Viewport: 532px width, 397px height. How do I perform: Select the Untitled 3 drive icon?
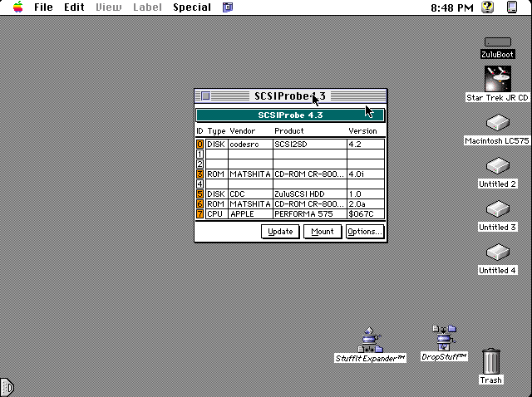(498, 208)
